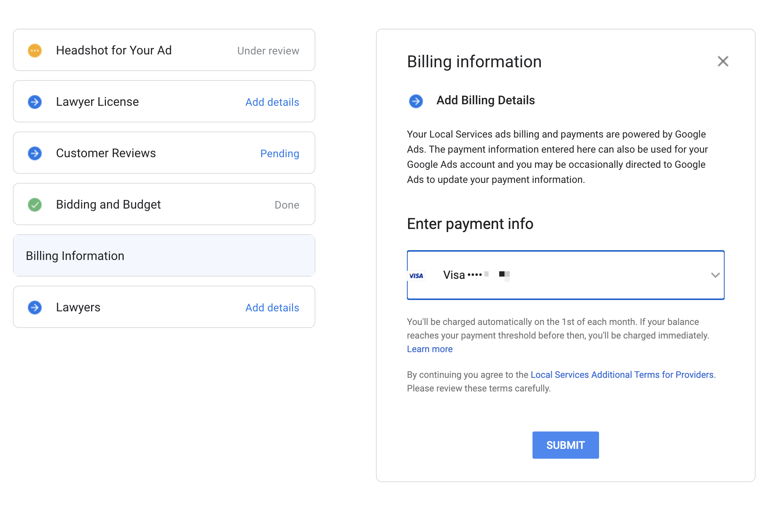Viewport: 770px width, 532px height.
Task: Open the Learn more link
Action: coord(430,349)
